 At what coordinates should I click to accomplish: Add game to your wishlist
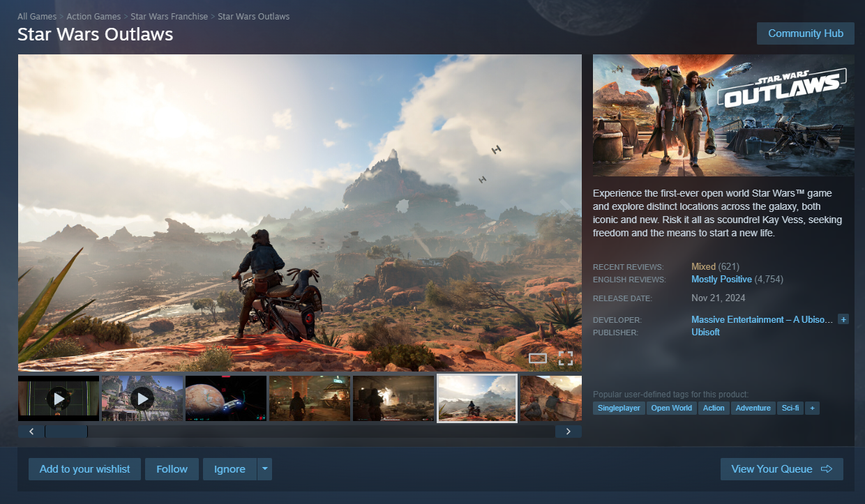click(x=84, y=469)
